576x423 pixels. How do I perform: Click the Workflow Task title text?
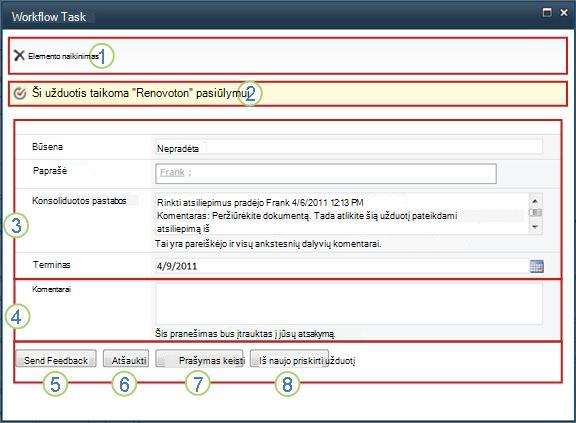(48, 17)
